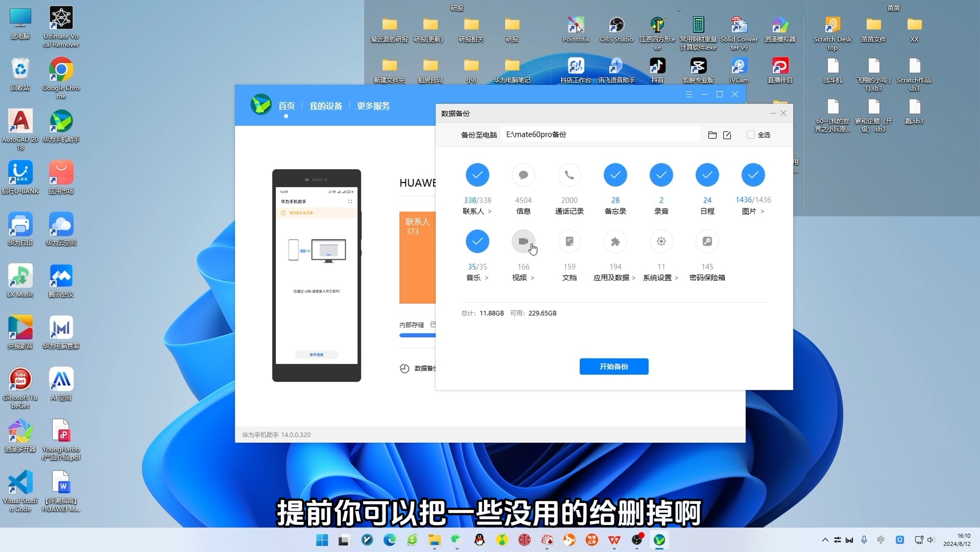
Task: Open Pointofix desktop shortcut
Action: 576,30
